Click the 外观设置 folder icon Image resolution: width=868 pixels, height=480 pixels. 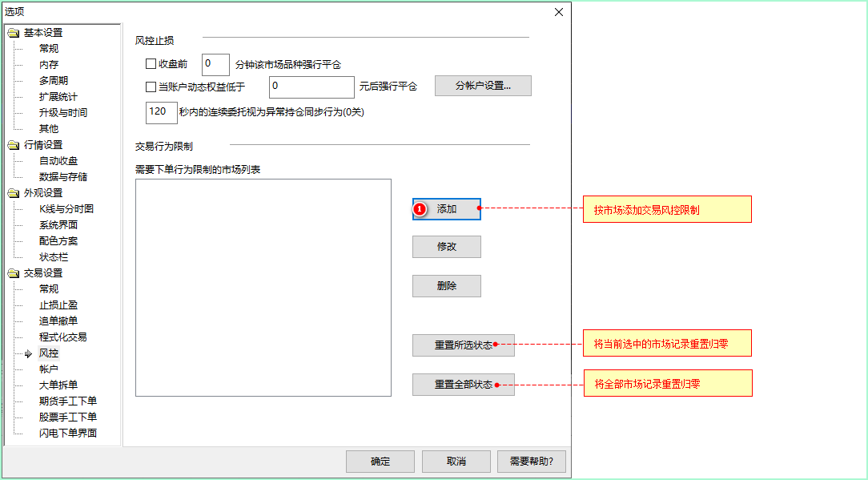pos(14,193)
